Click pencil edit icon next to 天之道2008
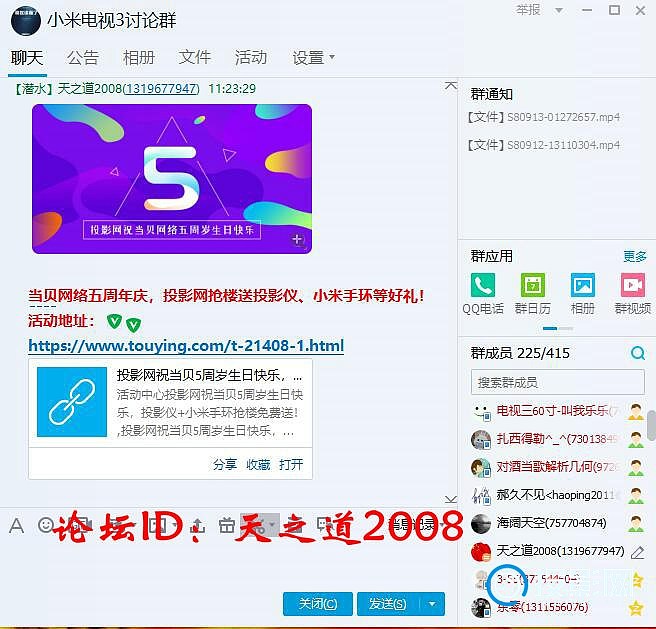 tap(637, 552)
